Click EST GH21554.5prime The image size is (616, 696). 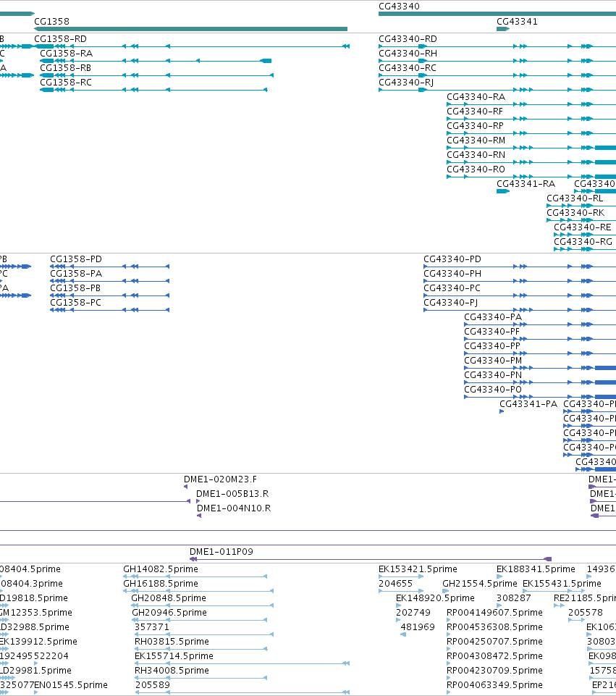coord(480,583)
